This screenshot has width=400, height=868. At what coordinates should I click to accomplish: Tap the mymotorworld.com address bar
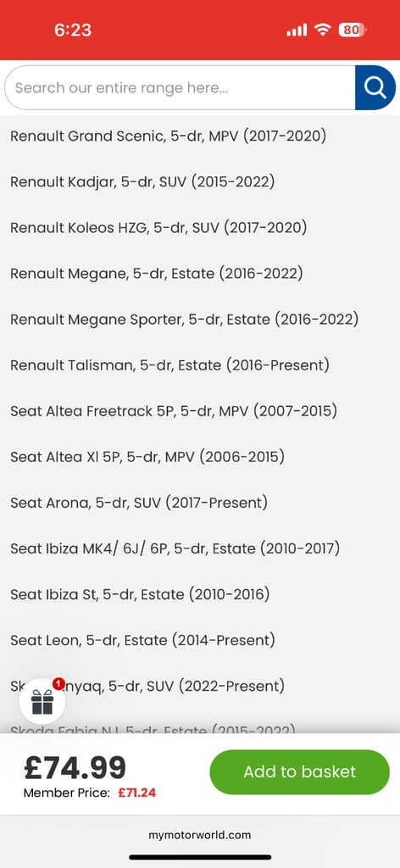(x=200, y=835)
